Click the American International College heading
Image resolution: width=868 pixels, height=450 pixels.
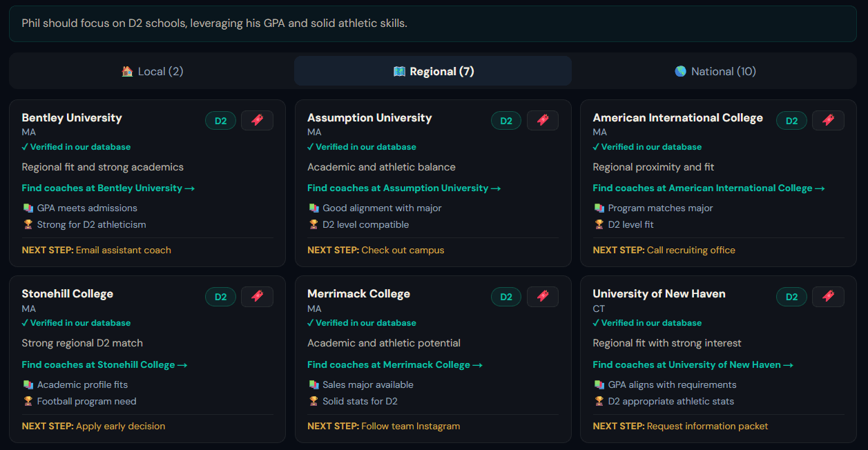(x=677, y=117)
